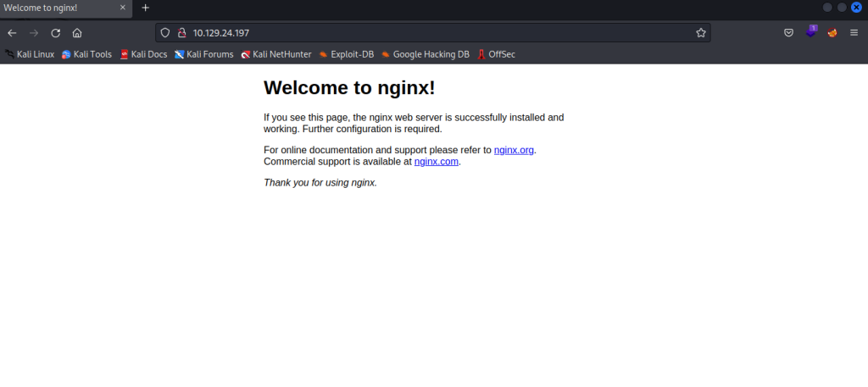The width and height of the screenshot is (868, 387).
Task: Click the address bar showing 10.129.24.197
Action: point(424,33)
